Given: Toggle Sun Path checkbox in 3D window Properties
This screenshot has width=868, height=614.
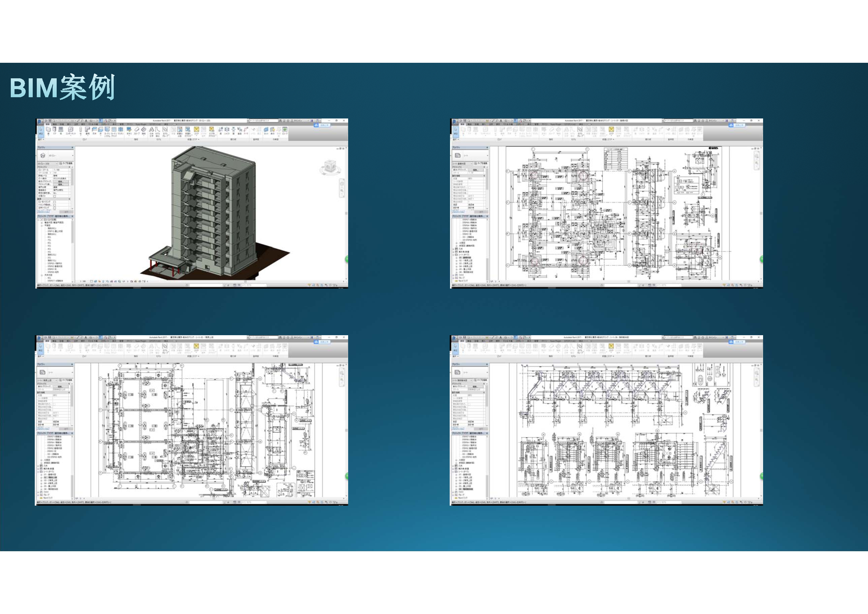Looking at the screenshot, I should [x=55, y=197].
